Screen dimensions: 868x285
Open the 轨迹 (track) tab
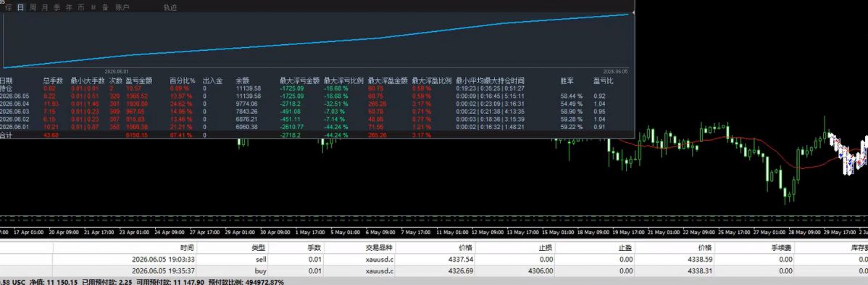point(170,8)
